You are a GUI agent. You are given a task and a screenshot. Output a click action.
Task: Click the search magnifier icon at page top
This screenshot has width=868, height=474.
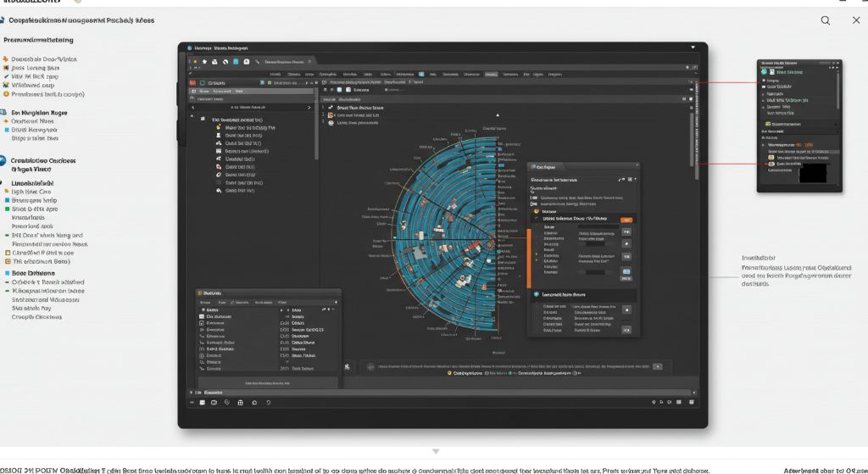[x=826, y=20]
